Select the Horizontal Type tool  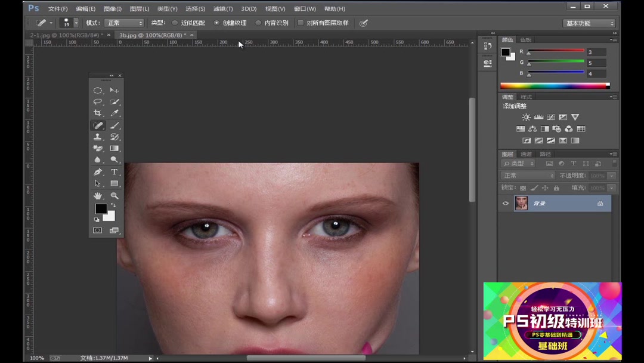click(x=114, y=172)
